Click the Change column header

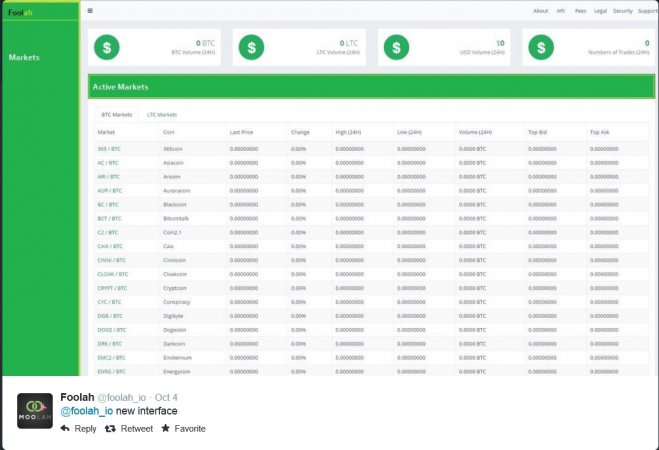pos(300,132)
